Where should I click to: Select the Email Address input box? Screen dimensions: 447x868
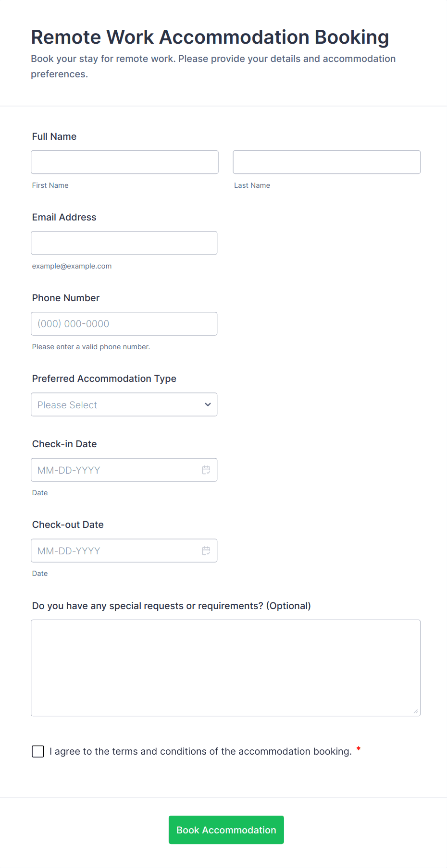click(x=124, y=243)
